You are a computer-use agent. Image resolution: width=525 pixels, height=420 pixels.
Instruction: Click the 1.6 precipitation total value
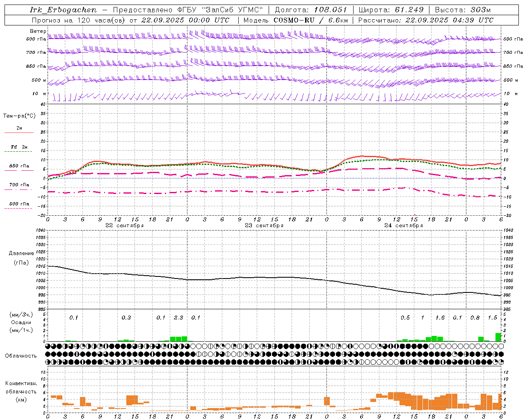[440, 318]
